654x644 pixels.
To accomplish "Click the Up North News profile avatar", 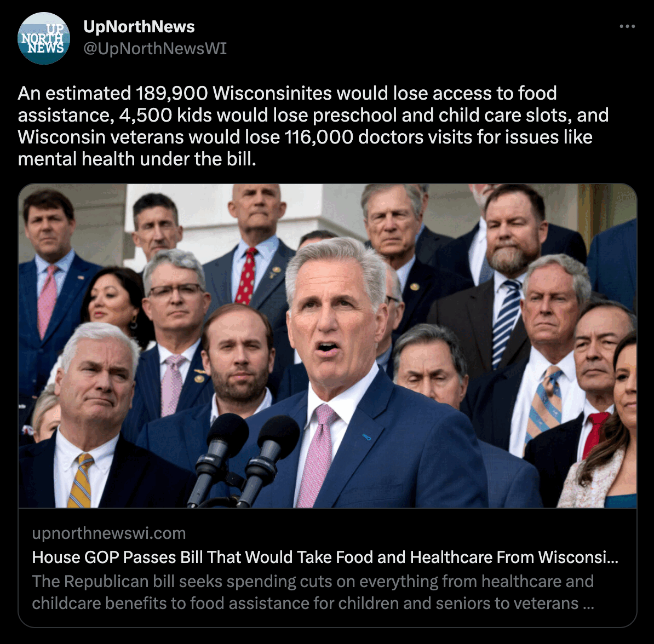I will point(44,38).
